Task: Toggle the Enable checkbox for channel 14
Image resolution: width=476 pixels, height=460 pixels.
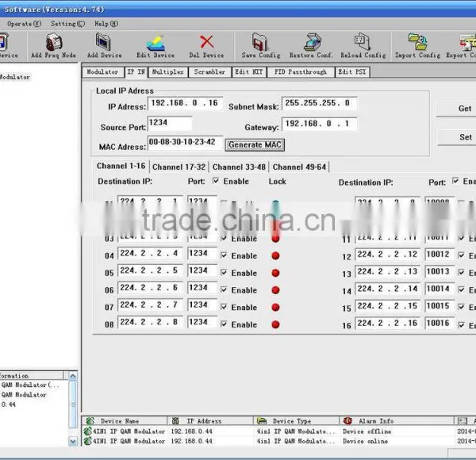Action: coord(461,289)
